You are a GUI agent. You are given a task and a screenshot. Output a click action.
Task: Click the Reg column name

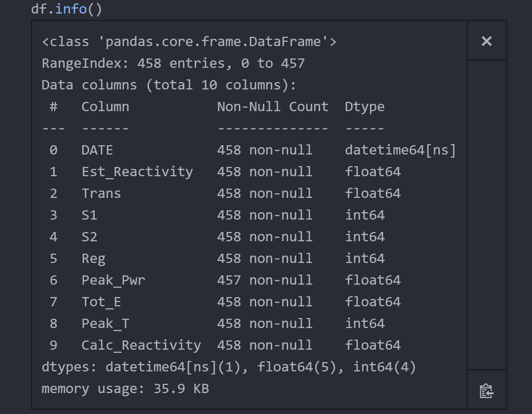point(93,259)
